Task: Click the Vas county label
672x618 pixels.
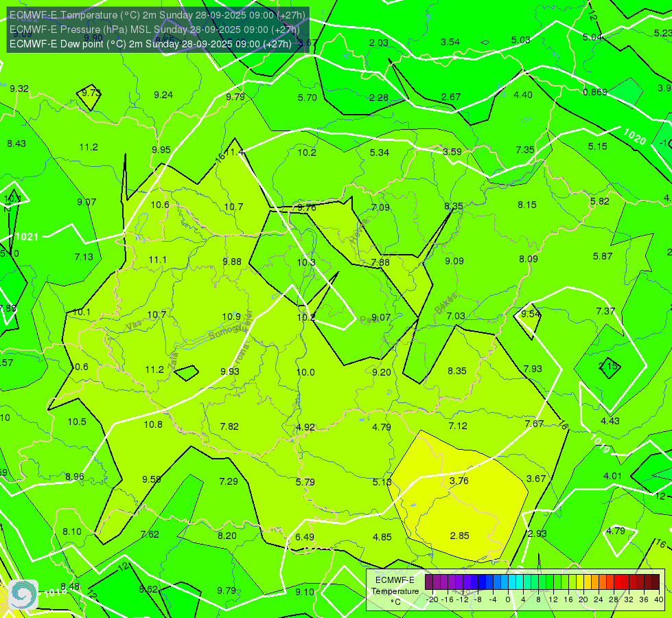Action: 134,326
